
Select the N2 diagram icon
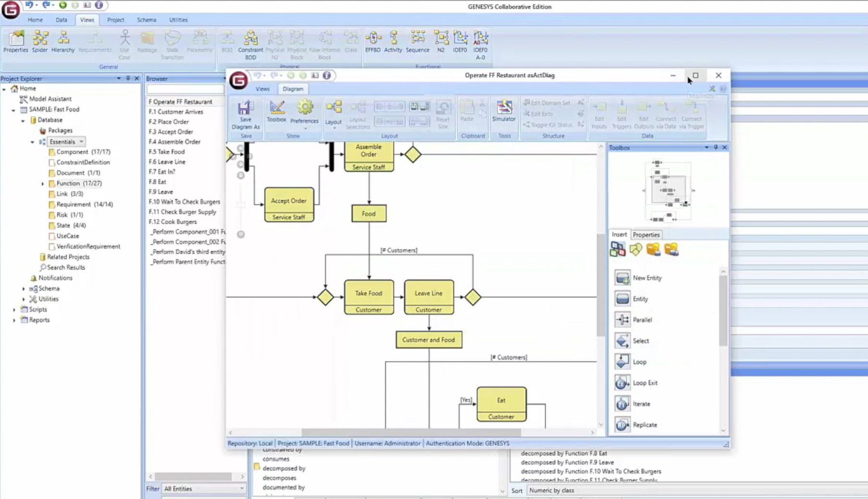click(440, 41)
